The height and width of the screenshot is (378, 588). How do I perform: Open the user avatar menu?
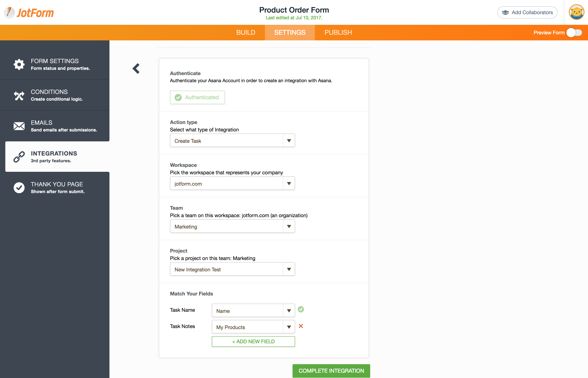pyautogui.click(x=576, y=12)
